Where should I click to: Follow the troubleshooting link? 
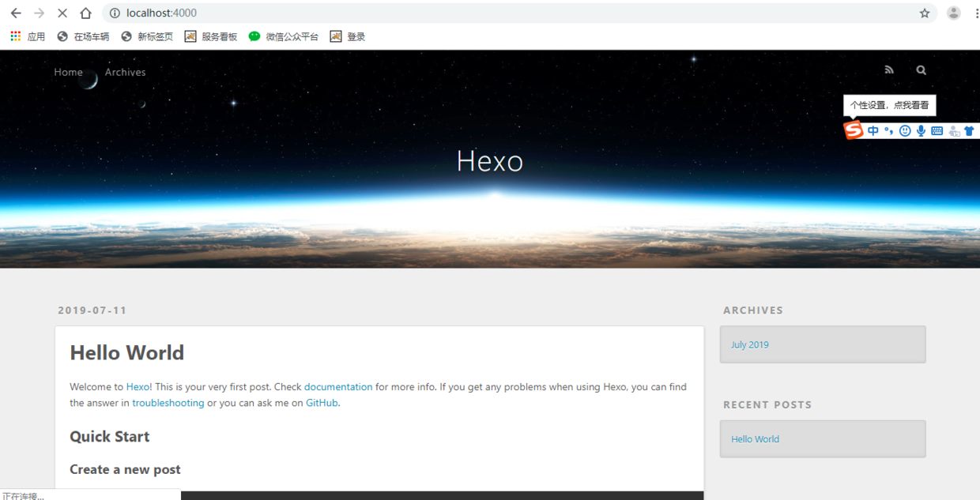point(168,403)
